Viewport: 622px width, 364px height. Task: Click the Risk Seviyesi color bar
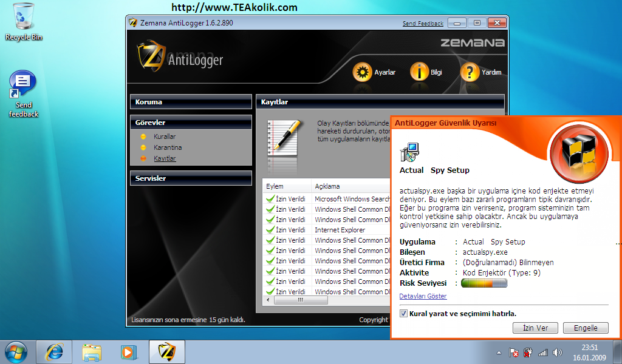coord(484,283)
